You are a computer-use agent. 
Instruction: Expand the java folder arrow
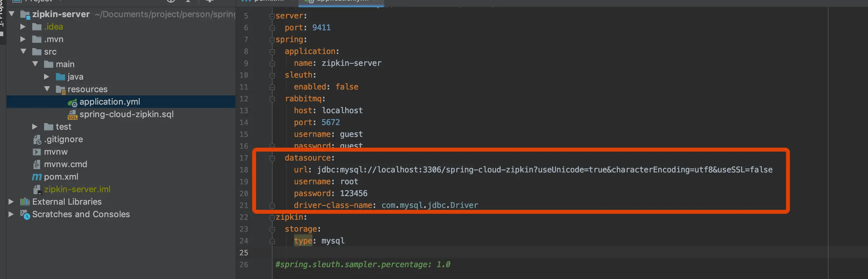click(x=46, y=77)
